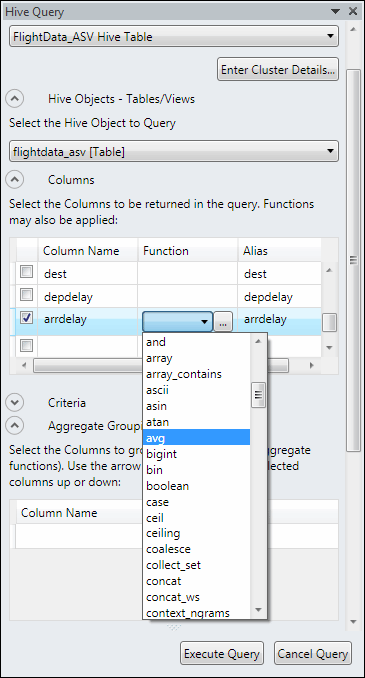This screenshot has width=365, height=678.
Task: Click the Execute Query button
Action: 222,653
